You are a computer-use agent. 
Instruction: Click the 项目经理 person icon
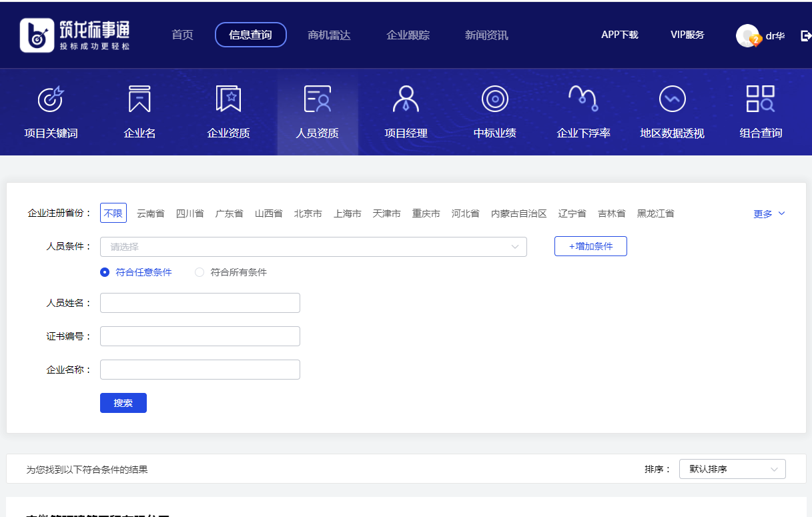[x=406, y=99]
